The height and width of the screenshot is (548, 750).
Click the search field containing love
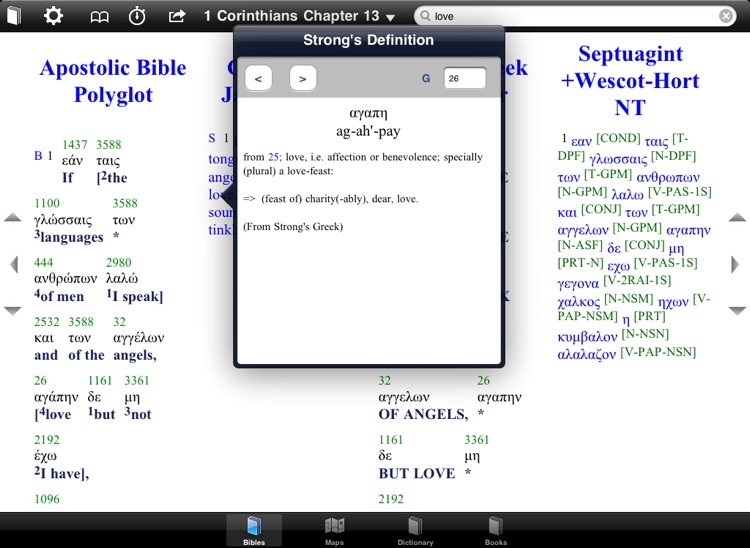(x=574, y=16)
